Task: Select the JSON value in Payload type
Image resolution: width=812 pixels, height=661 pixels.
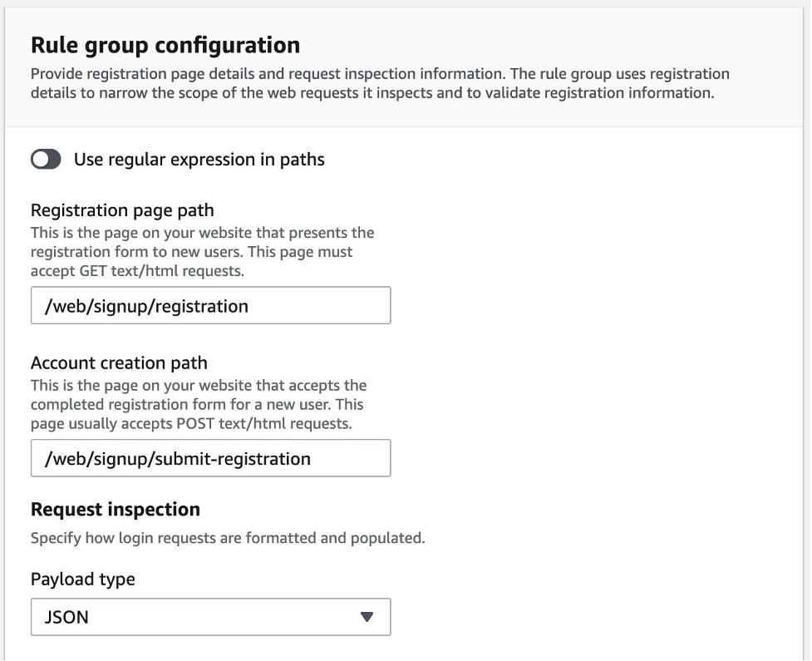Action: tap(66, 618)
